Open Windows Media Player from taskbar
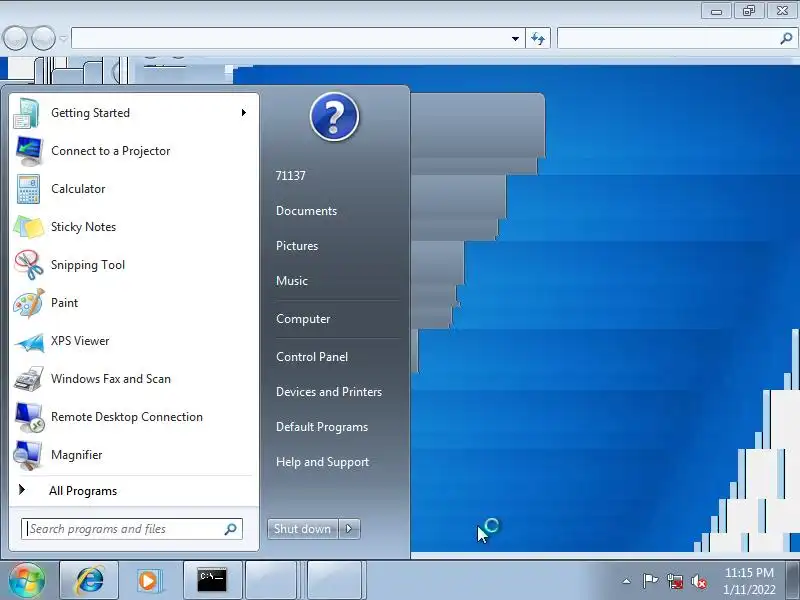The width and height of the screenshot is (800, 600). (149, 580)
